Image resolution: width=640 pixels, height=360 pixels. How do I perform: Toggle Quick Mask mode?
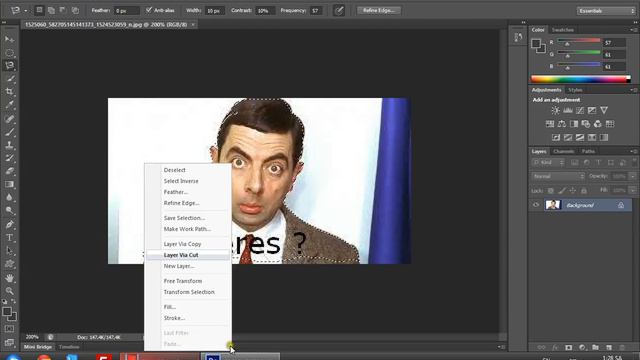pyautogui.click(x=9, y=329)
